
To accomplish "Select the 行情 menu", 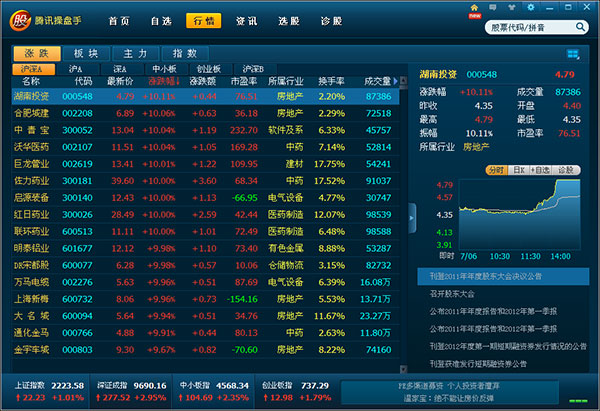I will coord(204,21).
